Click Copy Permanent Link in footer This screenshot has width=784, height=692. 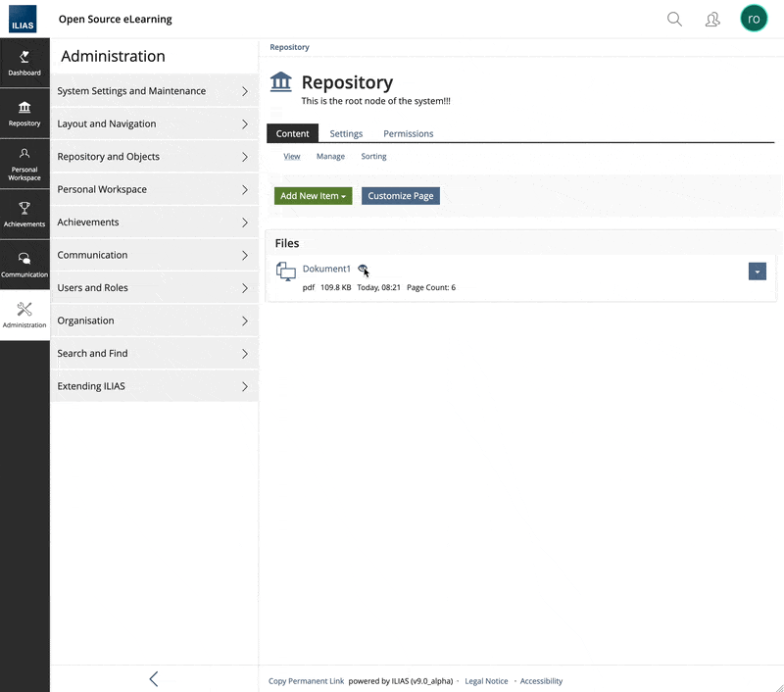click(306, 681)
